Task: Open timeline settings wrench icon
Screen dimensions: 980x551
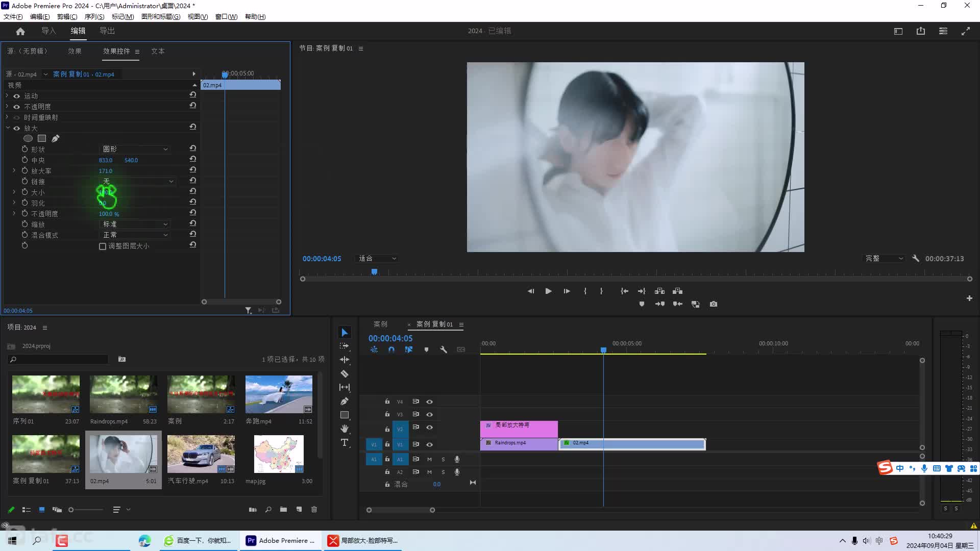Action: [444, 349]
